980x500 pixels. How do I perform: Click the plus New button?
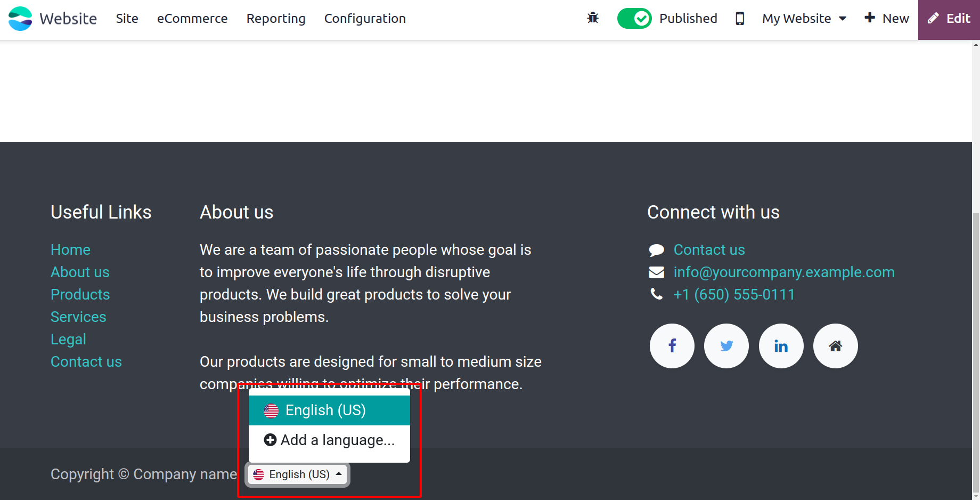point(887,19)
